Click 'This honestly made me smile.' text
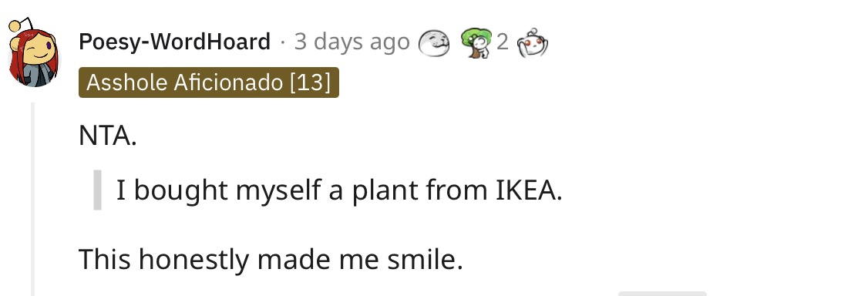This screenshot has width=868, height=296. [271, 259]
